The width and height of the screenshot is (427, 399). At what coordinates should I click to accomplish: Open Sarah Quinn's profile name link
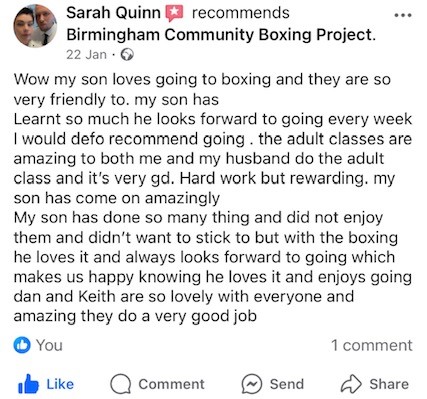tap(113, 13)
